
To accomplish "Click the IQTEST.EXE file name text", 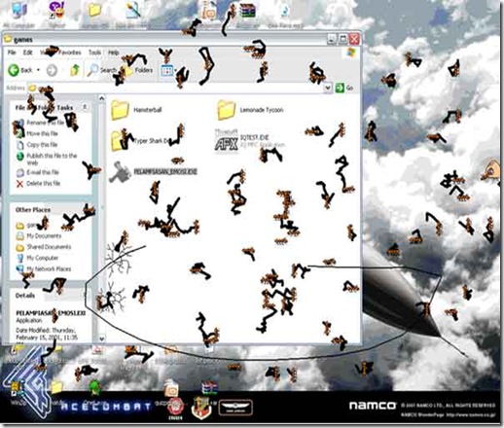I will tap(254, 137).
